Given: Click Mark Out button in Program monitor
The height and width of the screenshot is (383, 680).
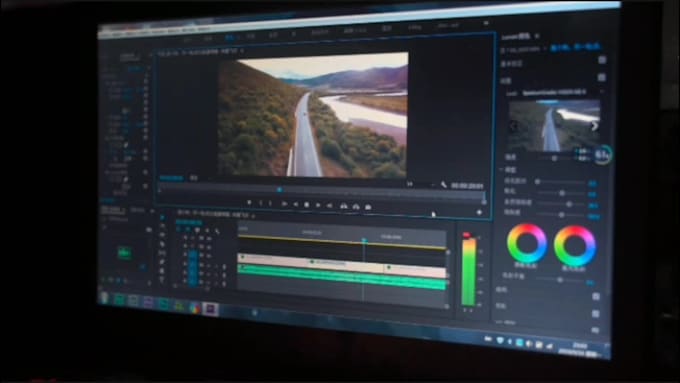Looking at the screenshot, I should tap(270, 203).
